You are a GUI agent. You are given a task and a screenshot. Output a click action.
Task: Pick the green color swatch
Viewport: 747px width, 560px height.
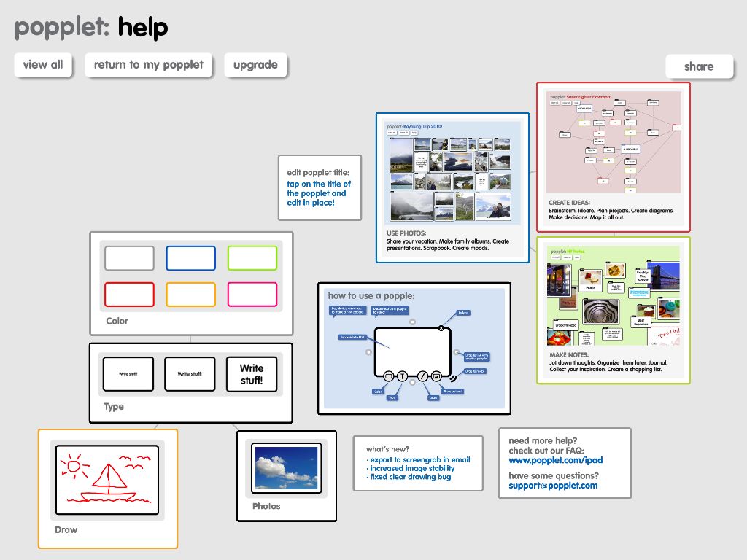[252, 258]
